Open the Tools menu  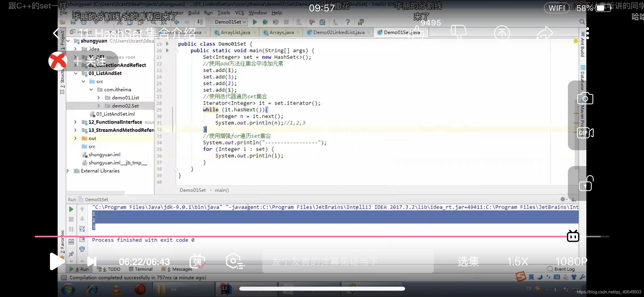point(224,13)
